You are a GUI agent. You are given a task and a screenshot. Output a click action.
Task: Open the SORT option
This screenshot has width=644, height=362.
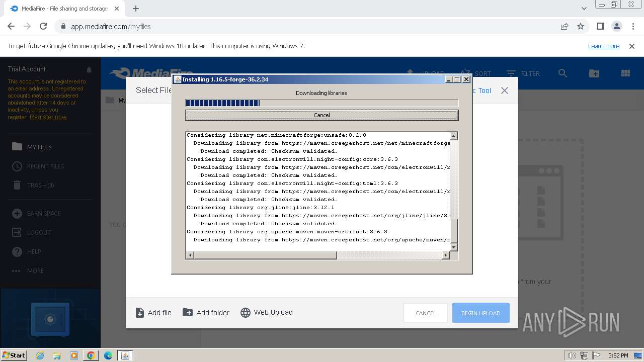475,73
